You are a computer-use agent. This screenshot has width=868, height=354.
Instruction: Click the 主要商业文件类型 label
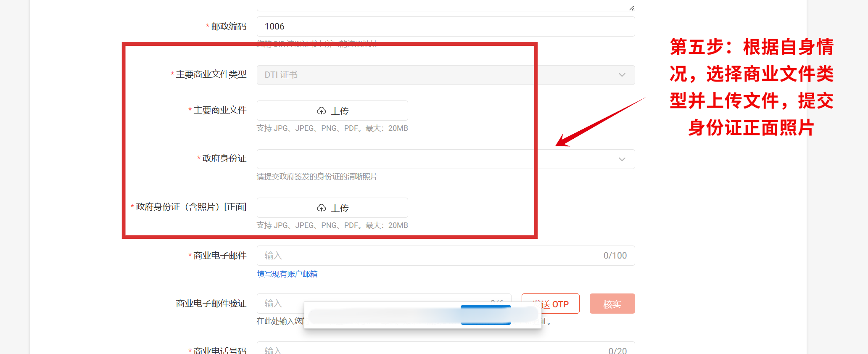tap(211, 74)
